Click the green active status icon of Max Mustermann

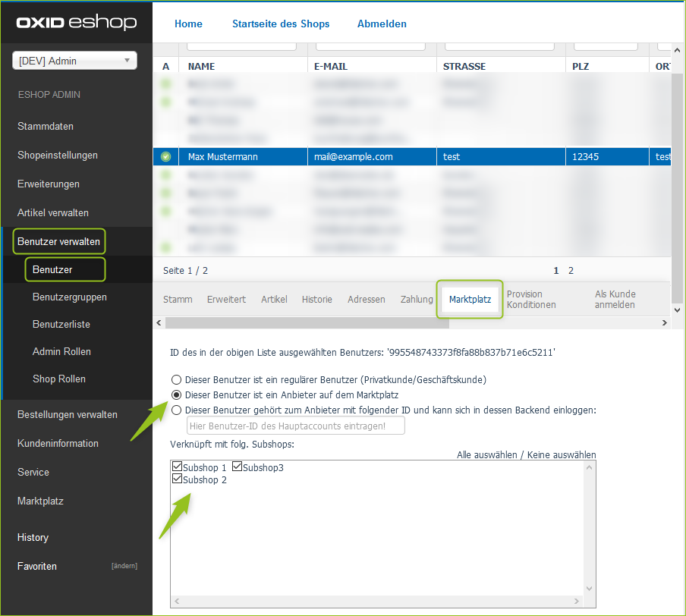pyautogui.click(x=166, y=156)
